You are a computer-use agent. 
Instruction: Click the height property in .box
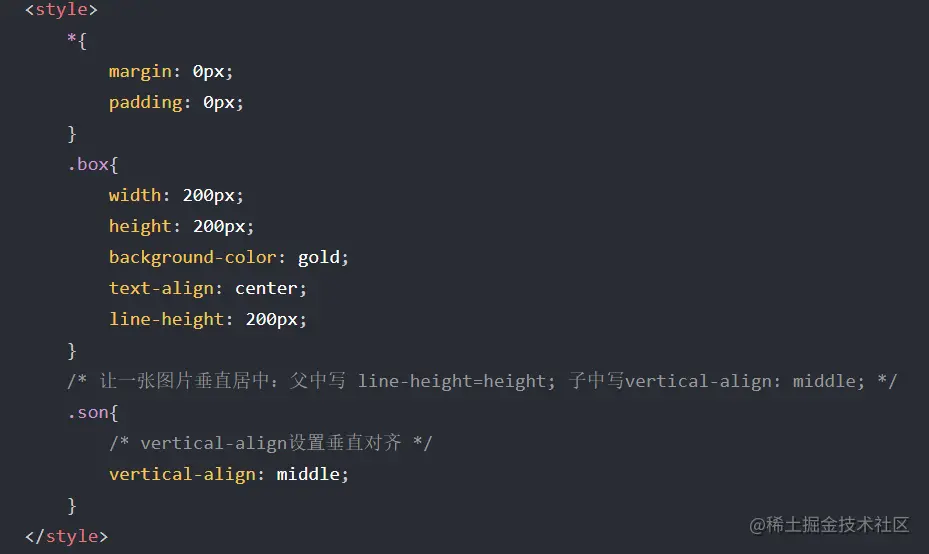tap(140, 226)
